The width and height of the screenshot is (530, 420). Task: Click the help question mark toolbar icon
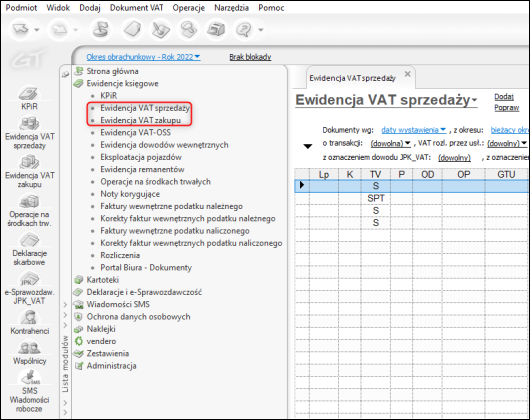(x=244, y=30)
